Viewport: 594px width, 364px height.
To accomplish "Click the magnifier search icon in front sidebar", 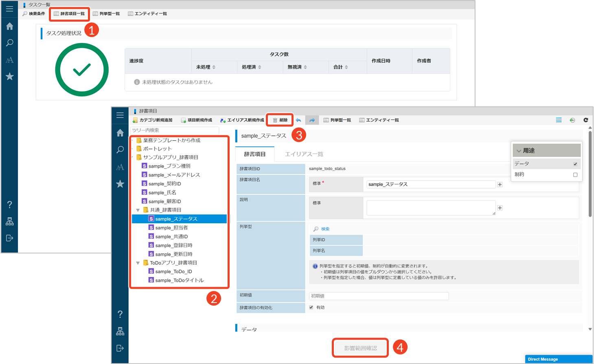I will (120, 150).
